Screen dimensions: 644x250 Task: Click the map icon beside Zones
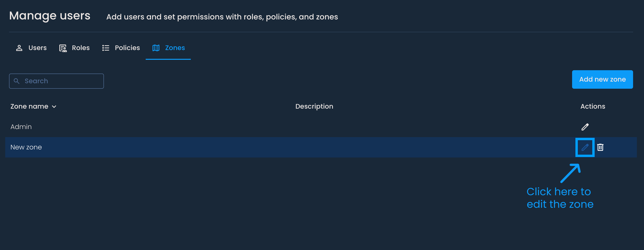point(156,48)
